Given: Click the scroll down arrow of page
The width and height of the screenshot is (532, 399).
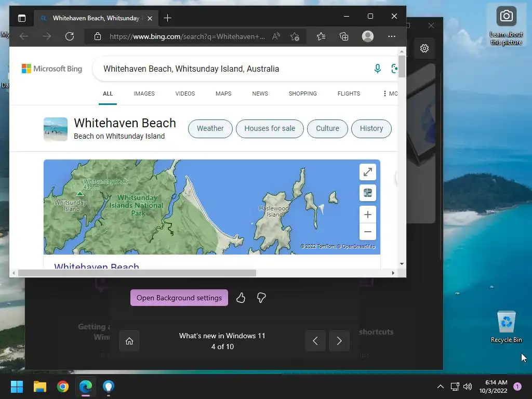Looking at the screenshot, I should click(402, 263).
